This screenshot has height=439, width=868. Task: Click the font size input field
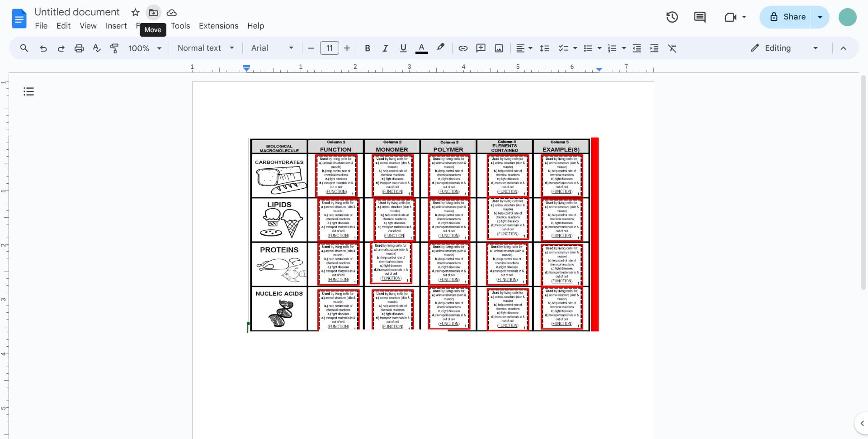[x=329, y=48]
